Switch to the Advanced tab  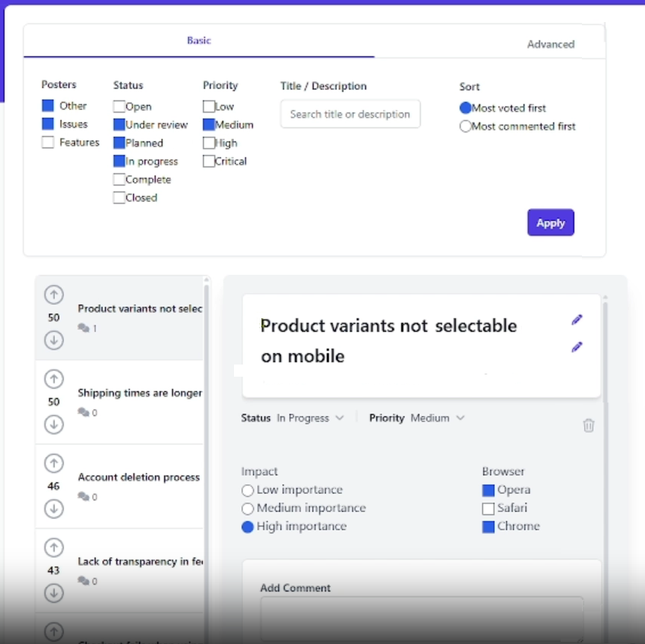[x=550, y=44]
